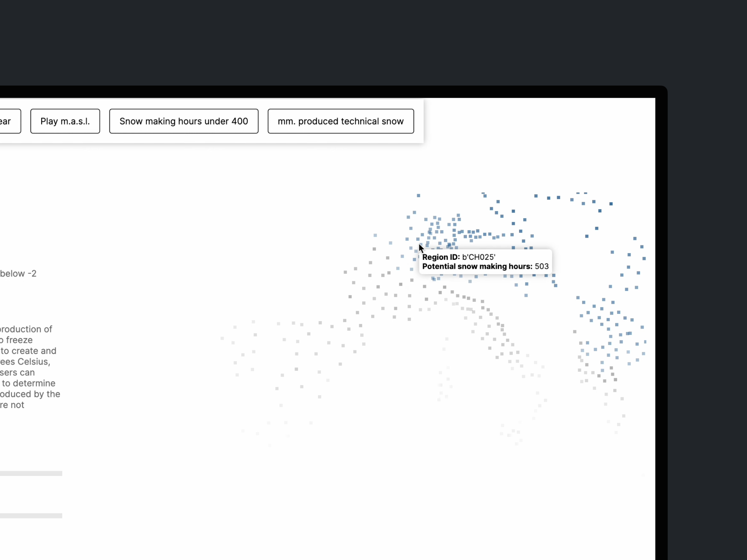Toggle mm. produced technical snow view
The image size is (747, 560).
pyautogui.click(x=340, y=121)
